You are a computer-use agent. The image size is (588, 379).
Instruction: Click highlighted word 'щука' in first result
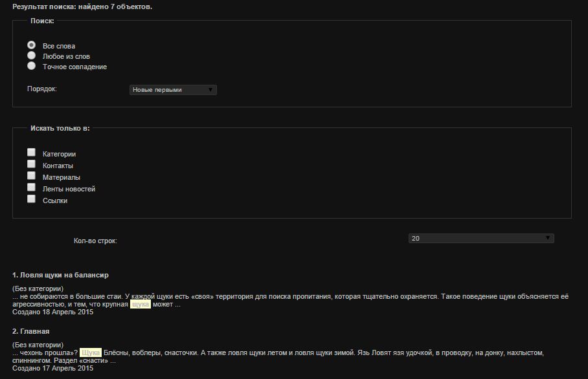(141, 304)
